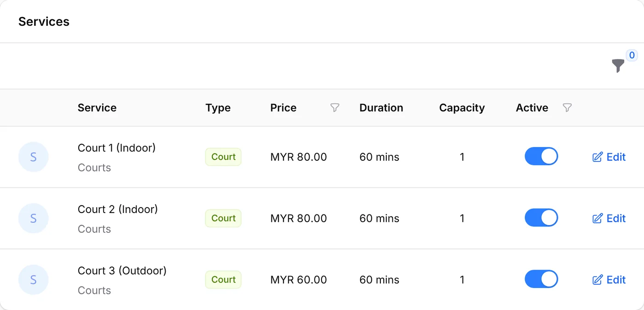Click the Court tag in Court 2 row
This screenshot has width=644, height=310.
[223, 219]
